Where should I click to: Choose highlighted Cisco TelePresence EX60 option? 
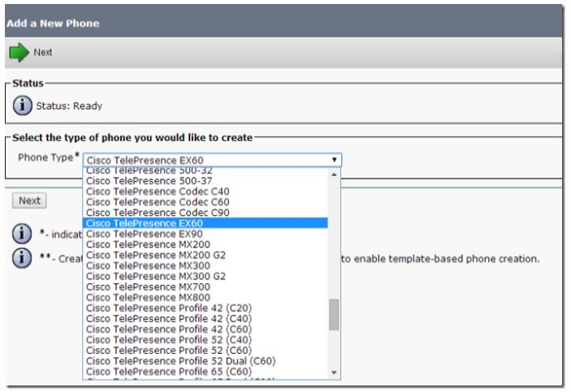click(205, 223)
